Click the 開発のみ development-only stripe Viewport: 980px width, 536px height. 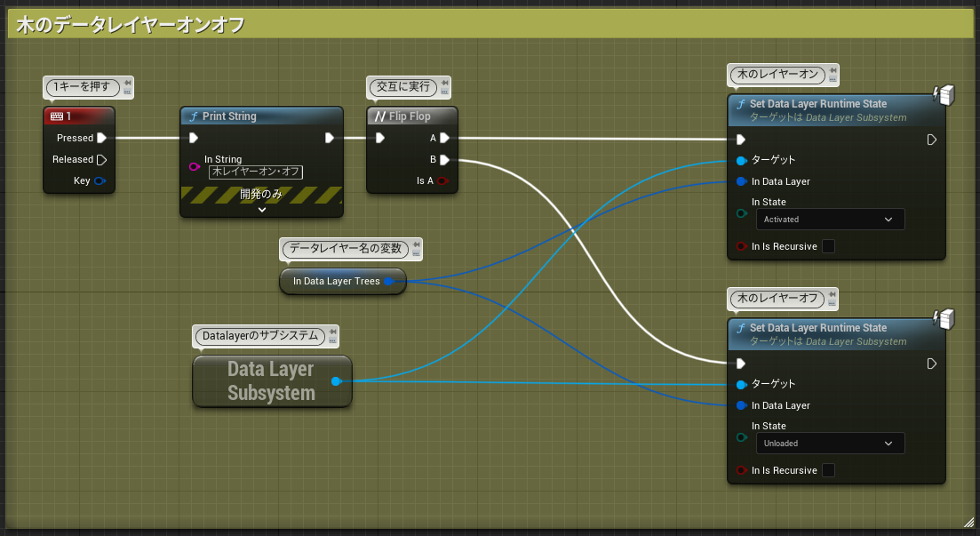click(261, 195)
